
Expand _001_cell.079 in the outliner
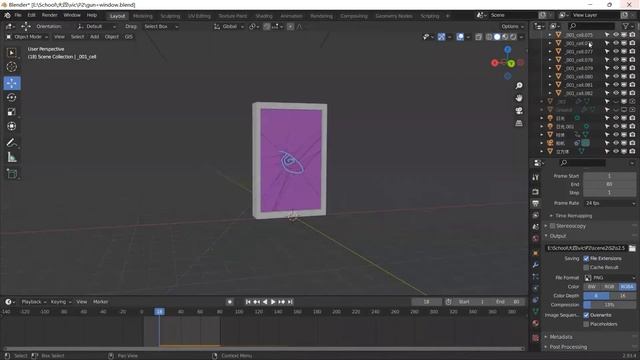tap(550, 68)
